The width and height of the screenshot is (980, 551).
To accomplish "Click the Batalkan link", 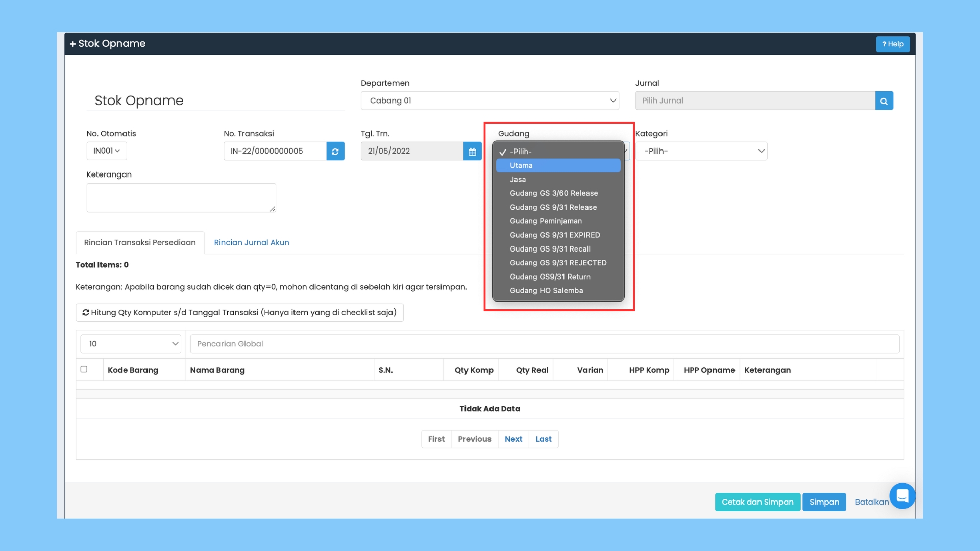I will click(x=872, y=502).
